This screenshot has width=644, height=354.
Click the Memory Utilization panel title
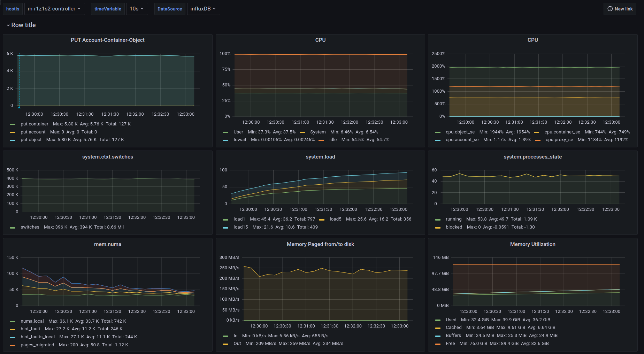[x=532, y=244]
